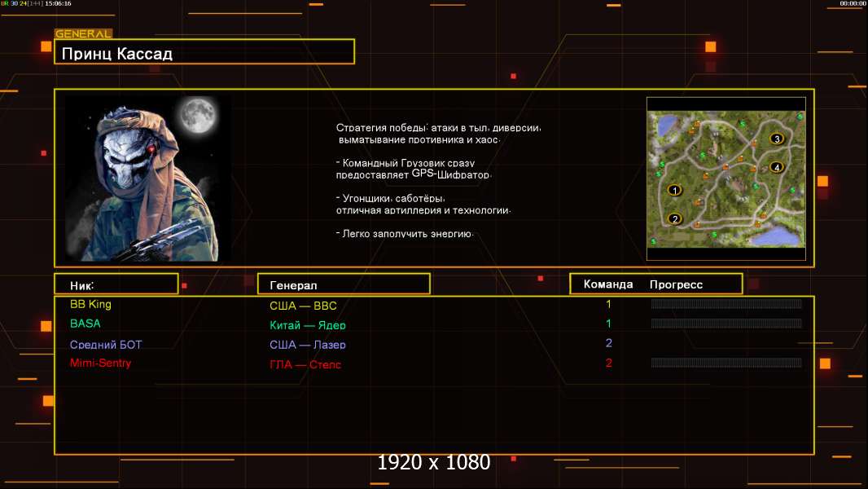Click start position marker 4 on the map
This screenshot has width=868, height=489.
coord(777,167)
